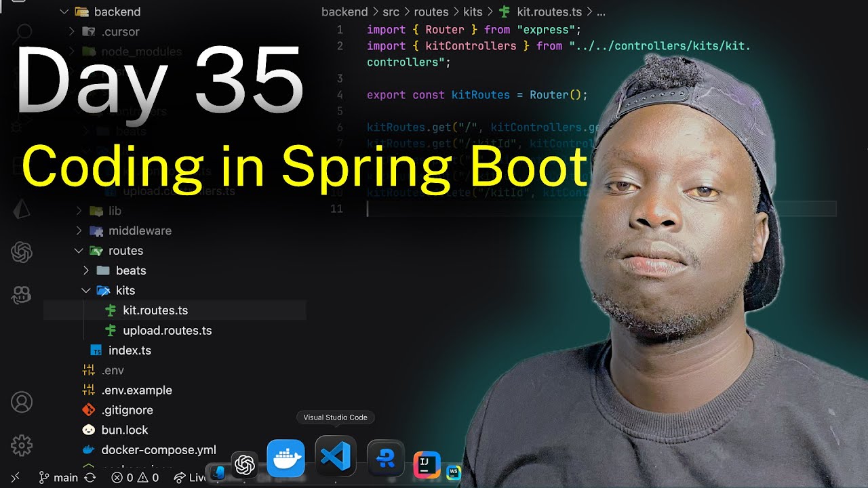Open the ChatGPT extension in activity bar
Viewport: 868px width, 488px height.
tap(22, 253)
